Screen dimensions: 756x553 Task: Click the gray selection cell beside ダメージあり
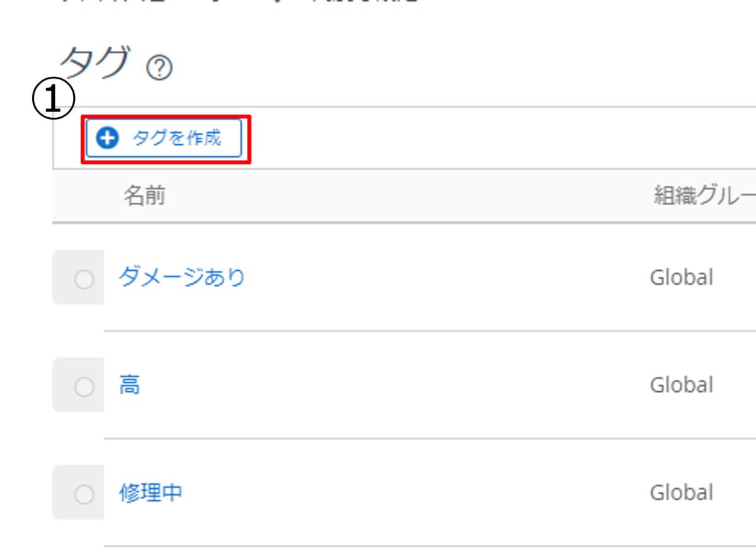(x=63, y=277)
